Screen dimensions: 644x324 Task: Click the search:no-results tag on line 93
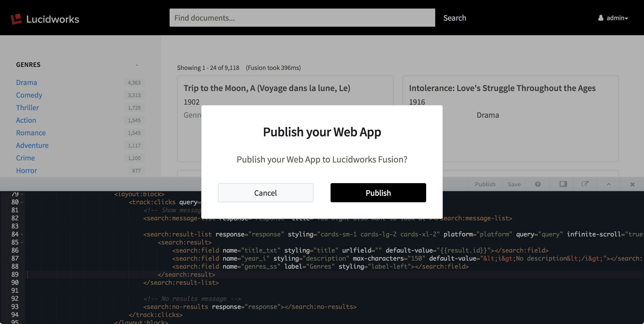[176, 307]
